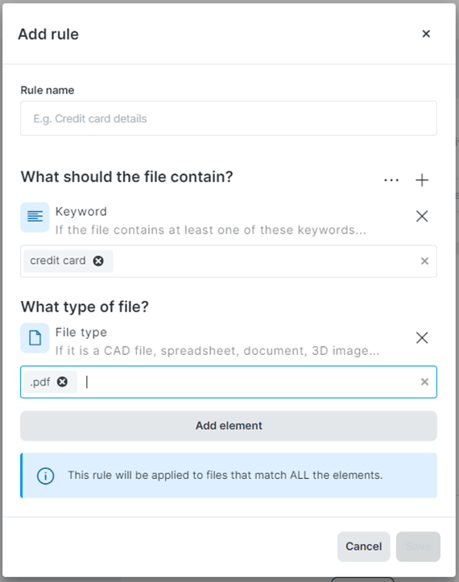Select the 'credit card' keyword chip
The width and height of the screenshot is (459, 582).
click(58, 261)
